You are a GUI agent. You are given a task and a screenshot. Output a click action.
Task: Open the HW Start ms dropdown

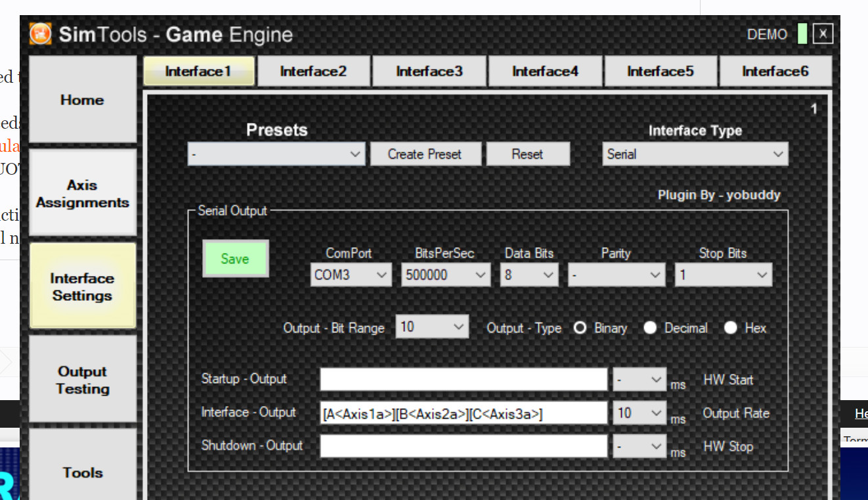click(640, 379)
